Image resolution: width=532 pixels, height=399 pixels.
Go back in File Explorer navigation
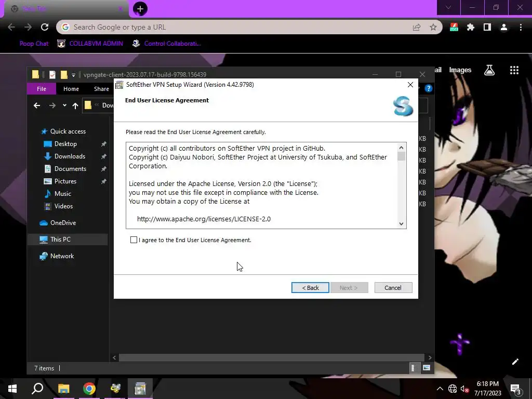click(37, 105)
